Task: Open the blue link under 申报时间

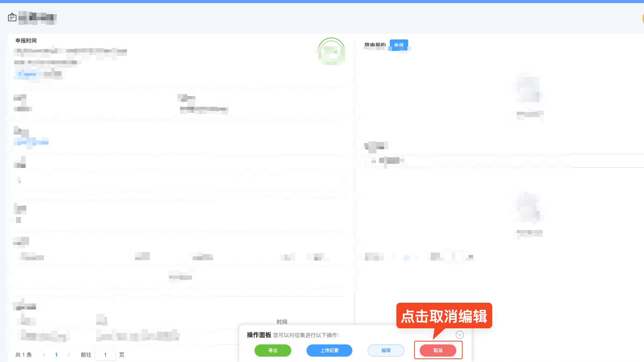Action: [x=26, y=74]
